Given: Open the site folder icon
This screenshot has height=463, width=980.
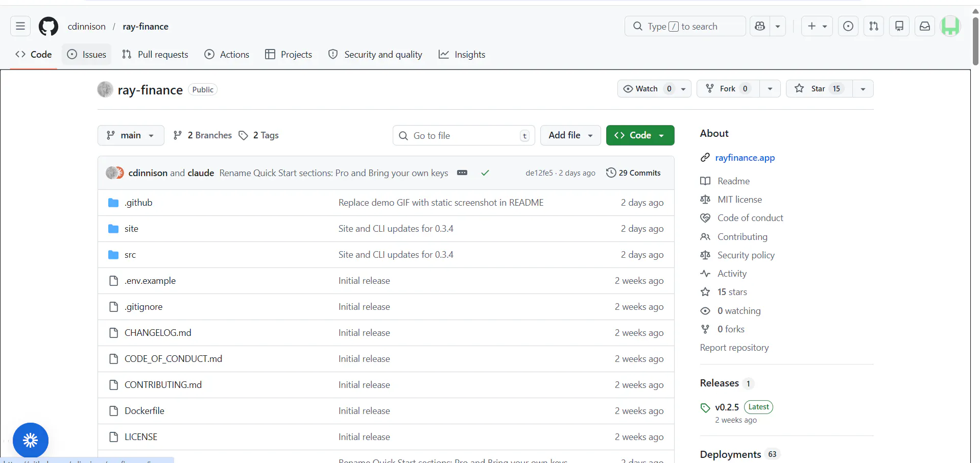Looking at the screenshot, I should pos(113,229).
